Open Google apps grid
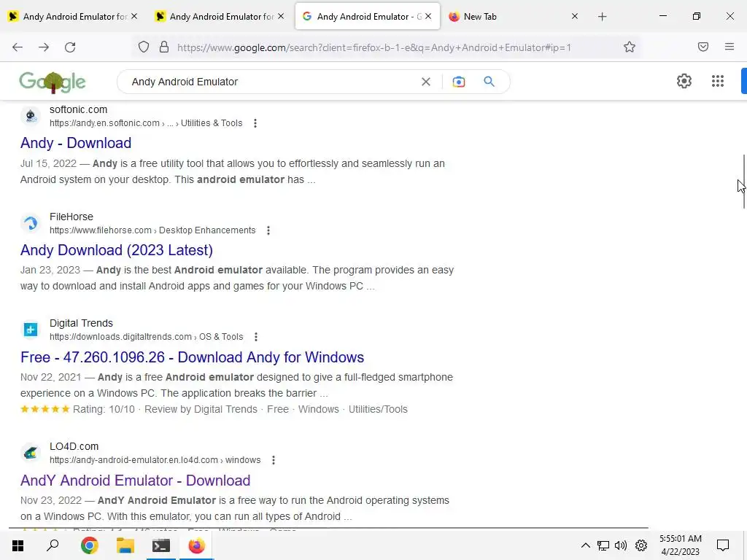 pyautogui.click(x=718, y=81)
